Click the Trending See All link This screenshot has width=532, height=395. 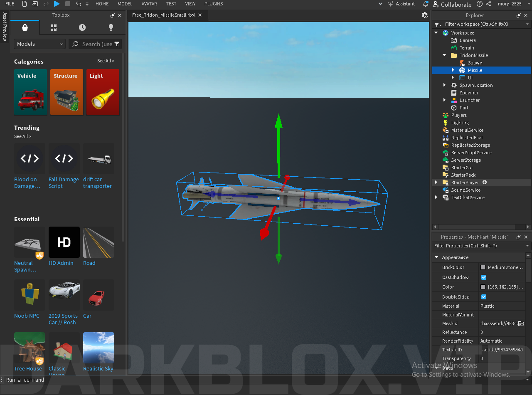22,136
